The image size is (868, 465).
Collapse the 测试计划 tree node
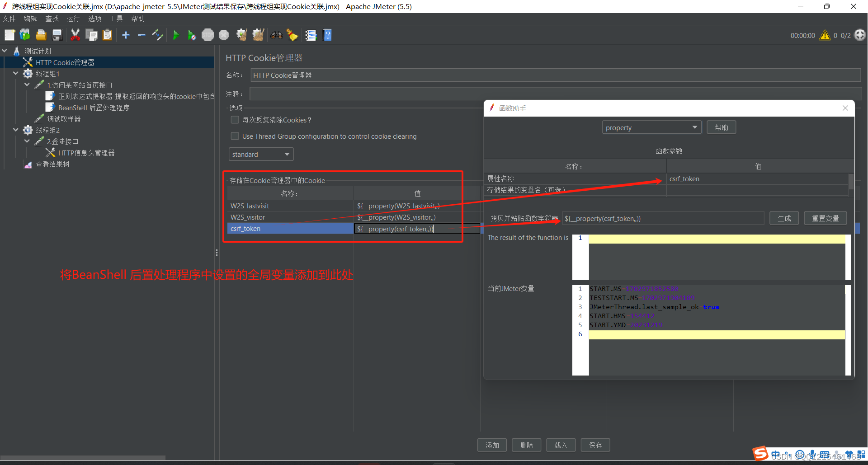pos(5,51)
